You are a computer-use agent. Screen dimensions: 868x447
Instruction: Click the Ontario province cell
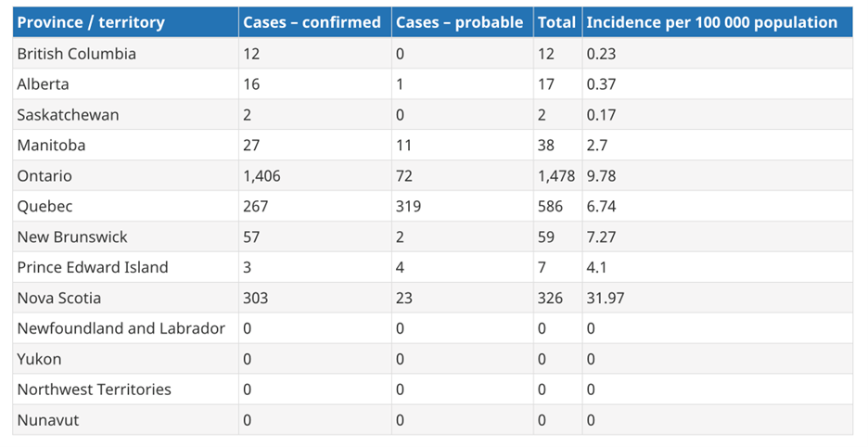45,176
